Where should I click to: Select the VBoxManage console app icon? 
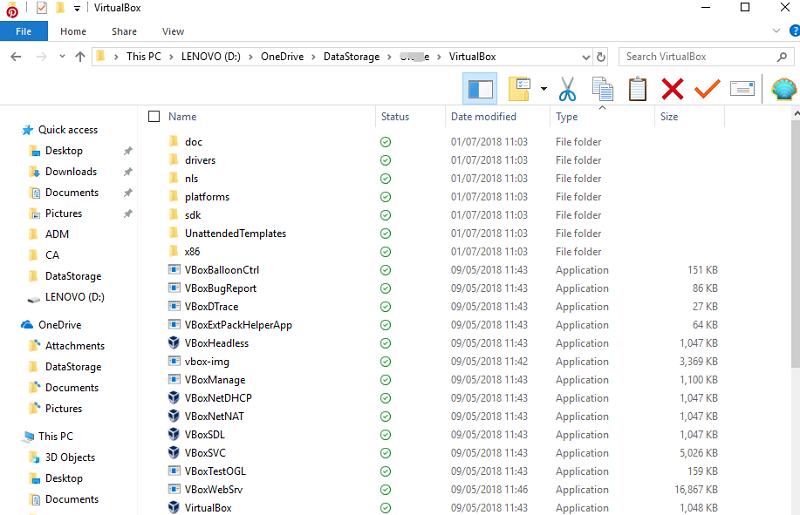pos(174,379)
